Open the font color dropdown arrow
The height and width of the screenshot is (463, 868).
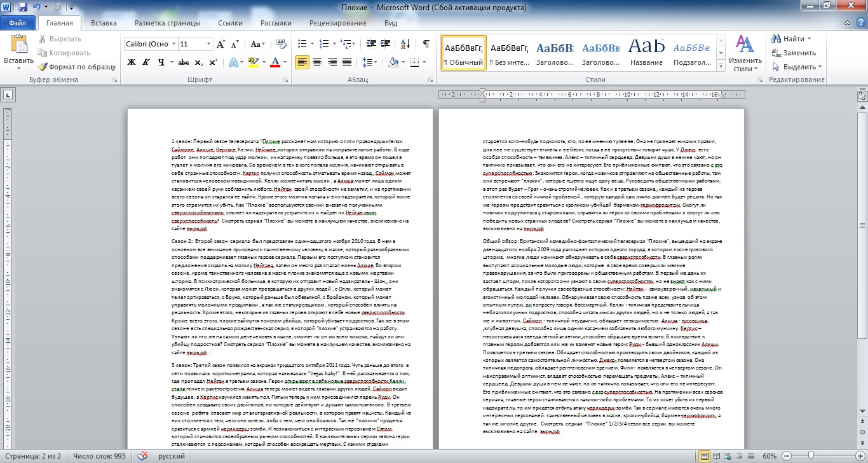click(285, 62)
